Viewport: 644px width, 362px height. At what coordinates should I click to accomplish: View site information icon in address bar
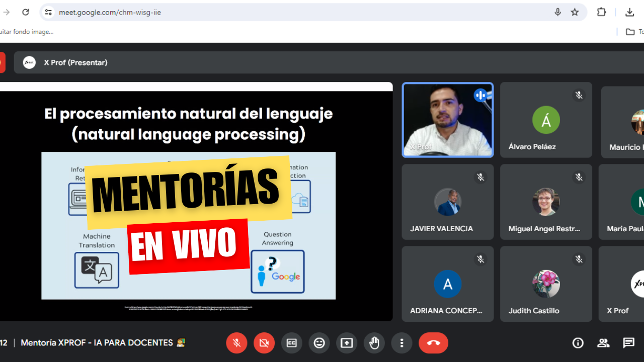pyautogui.click(x=48, y=12)
